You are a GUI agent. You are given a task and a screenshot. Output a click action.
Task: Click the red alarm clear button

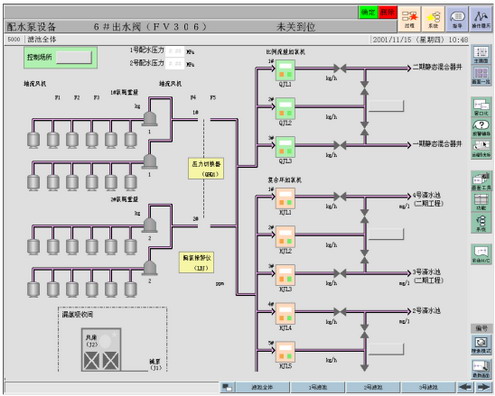pos(387,13)
